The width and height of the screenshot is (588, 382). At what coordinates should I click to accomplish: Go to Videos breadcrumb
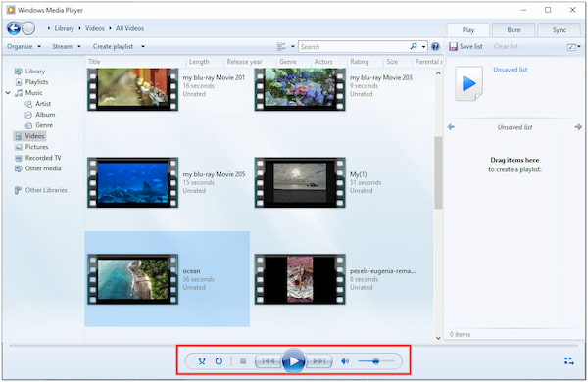pyautogui.click(x=95, y=28)
